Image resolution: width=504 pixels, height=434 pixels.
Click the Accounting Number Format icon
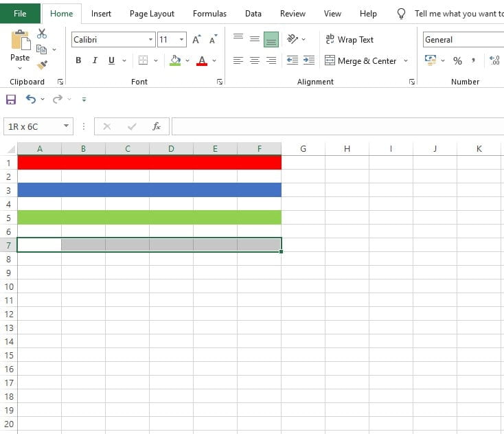[431, 60]
